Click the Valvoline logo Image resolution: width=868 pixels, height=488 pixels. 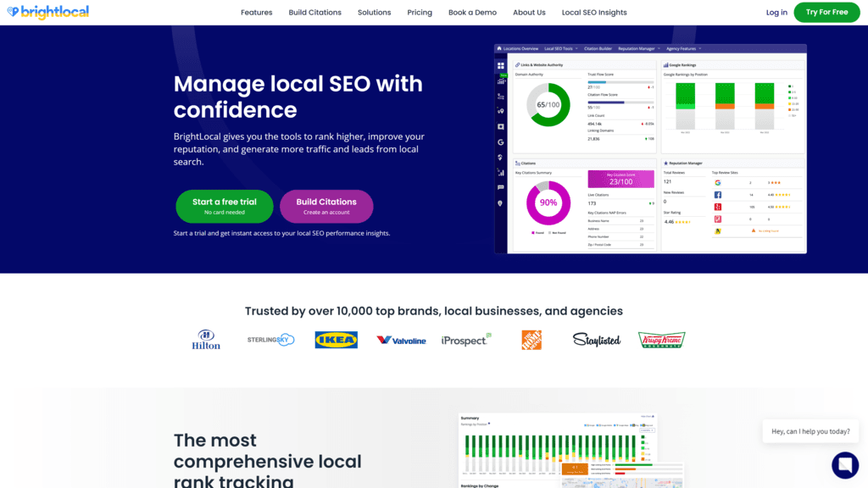(401, 341)
